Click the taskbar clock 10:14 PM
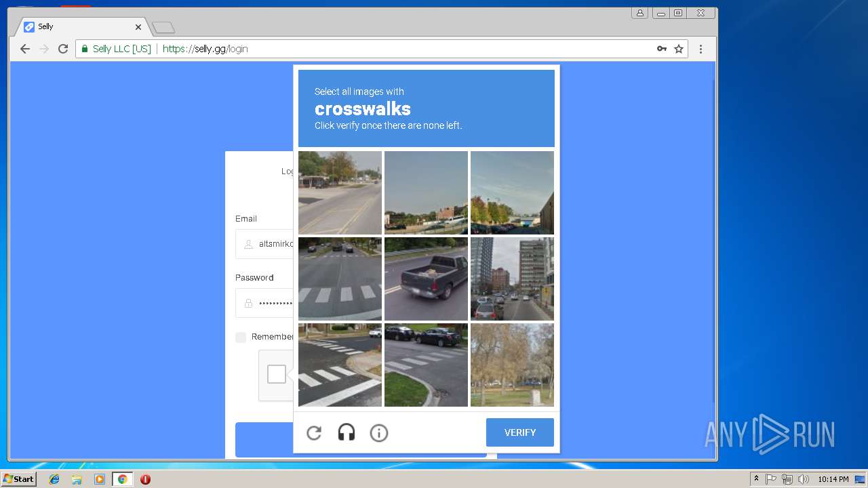868x488 pixels. (833, 479)
